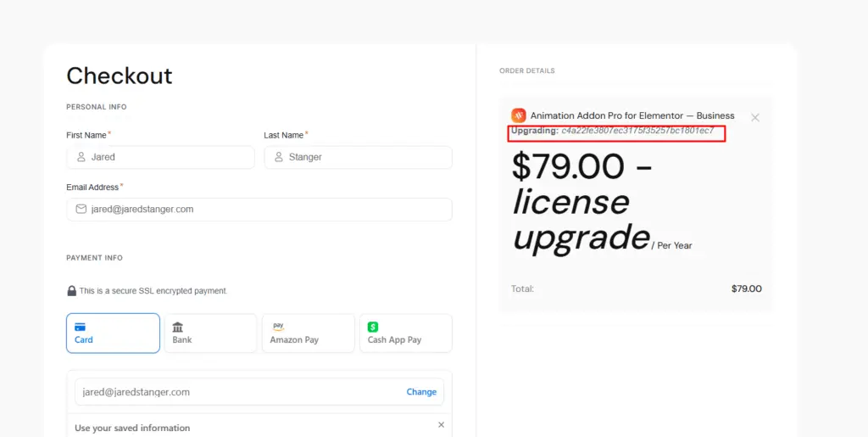
Task: Click the person icon in First Name field
Action: click(x=81, y=157)
